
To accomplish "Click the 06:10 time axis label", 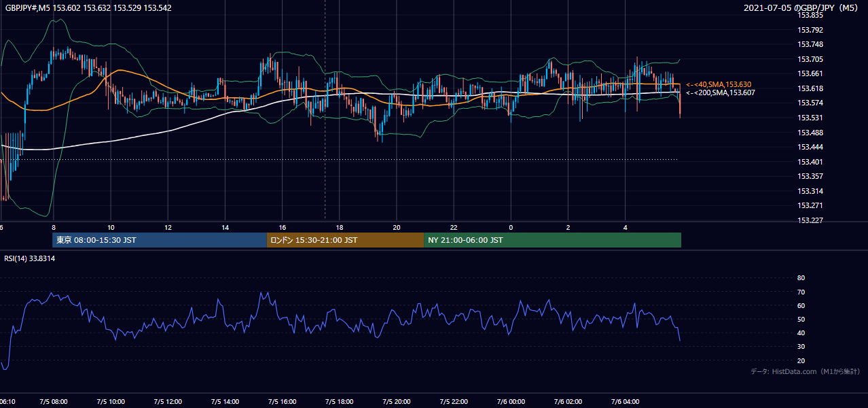I will [x=7, y=401].
